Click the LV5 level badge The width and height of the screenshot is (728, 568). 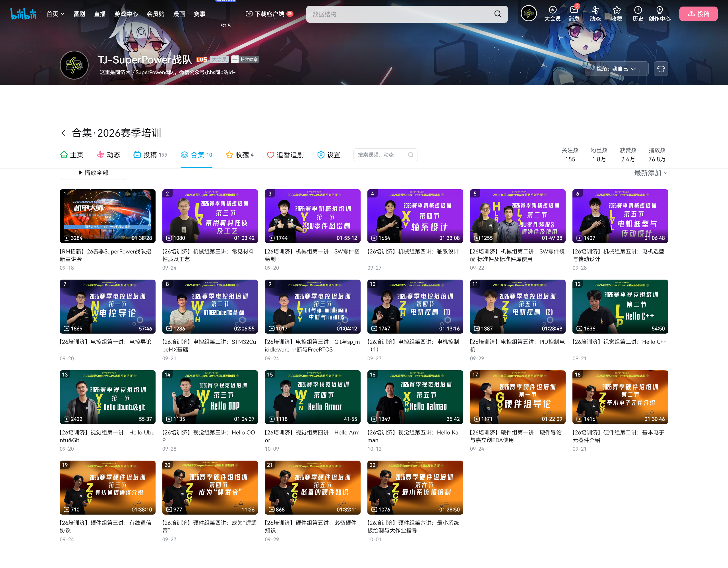tap(202, 60)
